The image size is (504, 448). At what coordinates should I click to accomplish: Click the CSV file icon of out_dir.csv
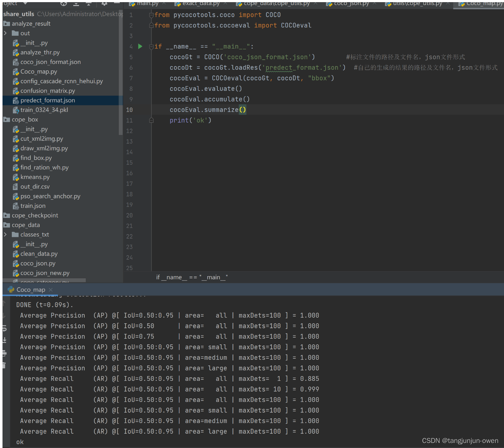(15, 187)
